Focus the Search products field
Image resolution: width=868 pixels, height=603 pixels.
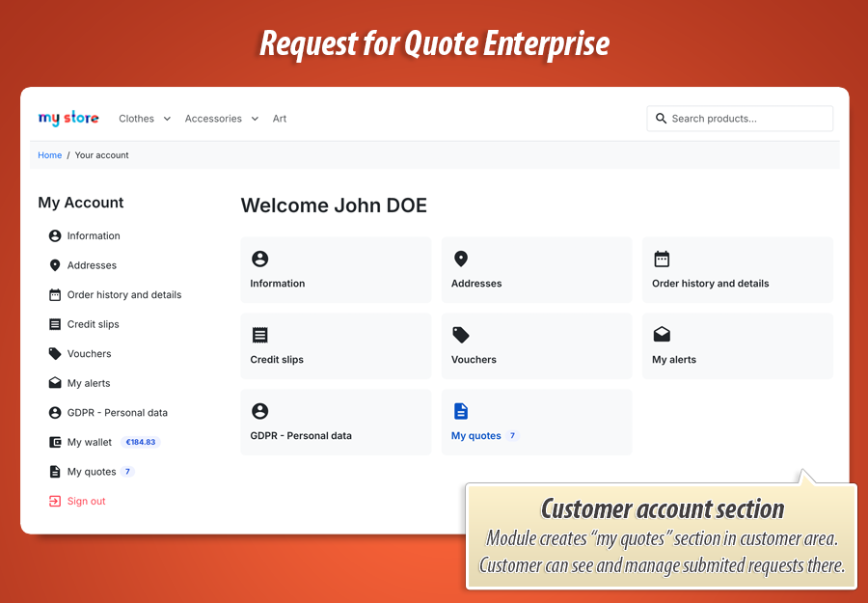[740, 119]
